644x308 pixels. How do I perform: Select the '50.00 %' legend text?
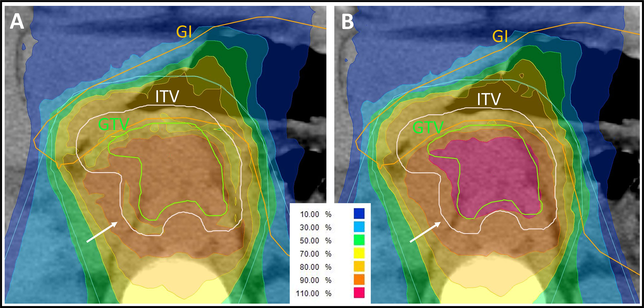point(316,241)
